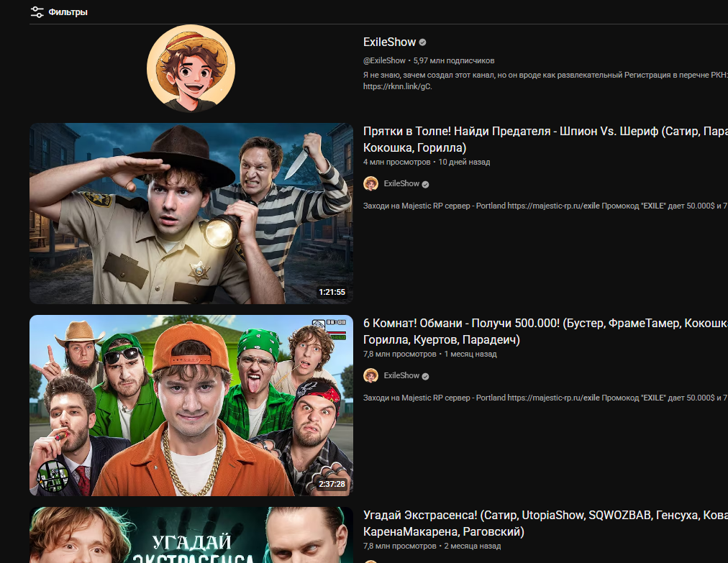Open the ExileShow channel name heading
This screenshot has width=728, height=563.
pyautogui.click(x=389, y=42)
